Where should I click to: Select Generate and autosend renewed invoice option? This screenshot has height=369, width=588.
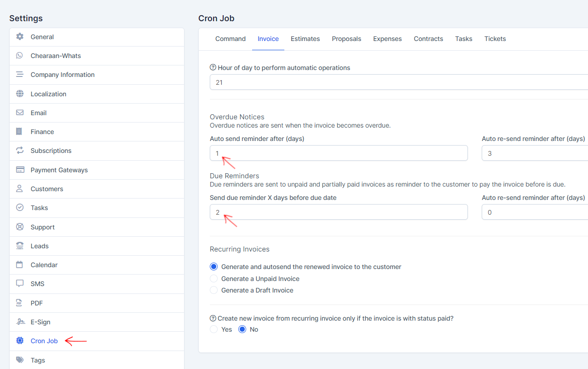click(214, 267)
